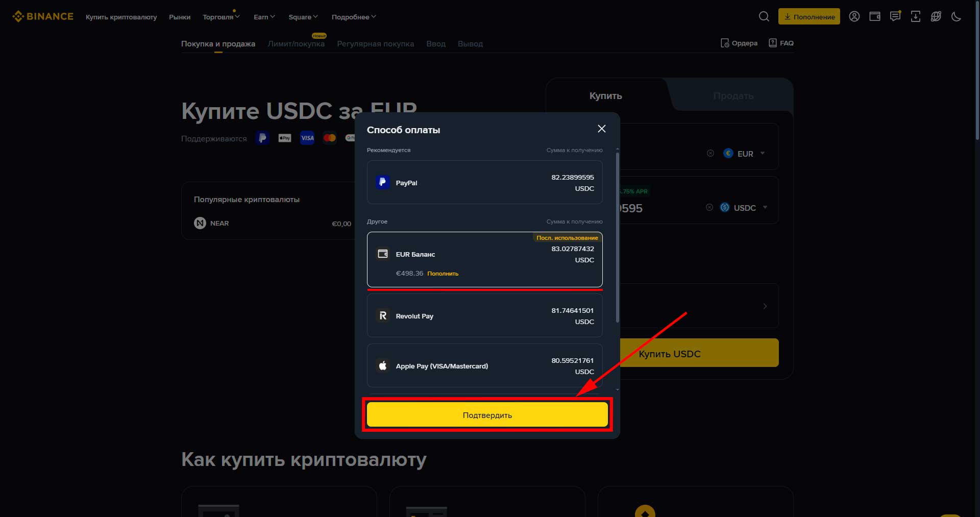Expand the Earn dropdown menu
980x517 pixels.
click(264, 17)
